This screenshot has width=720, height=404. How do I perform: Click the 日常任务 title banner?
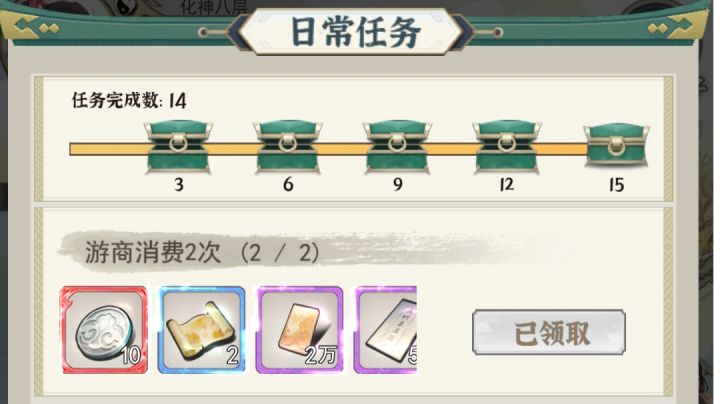coord(355,32)
